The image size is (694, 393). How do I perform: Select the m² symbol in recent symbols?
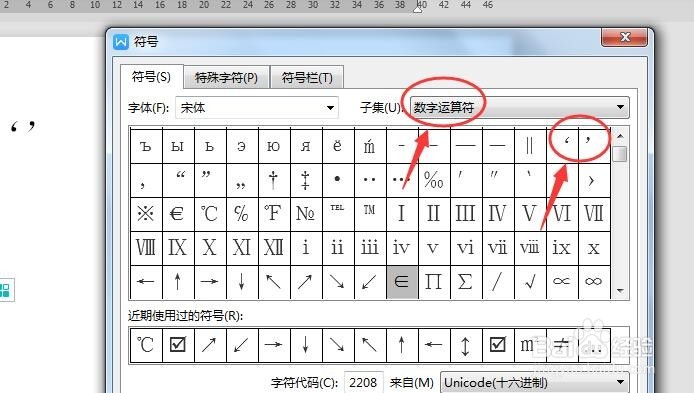click(529, 345)
